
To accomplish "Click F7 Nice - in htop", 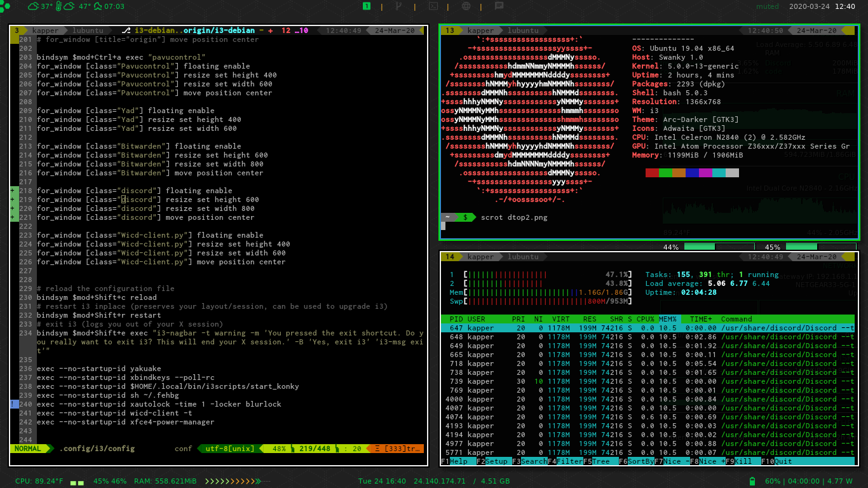I will pyautogui.click(x=671, y=461).
